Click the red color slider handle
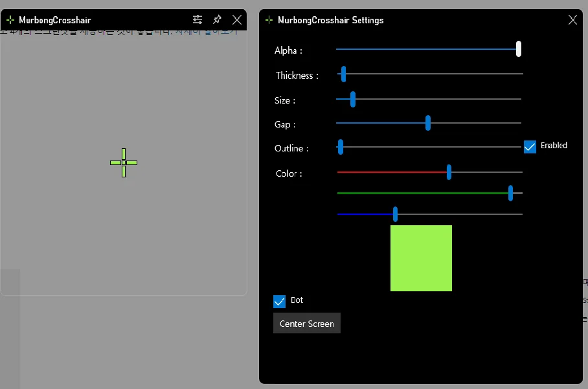This screenshot has height=389, width=588. pyautogui.click(x=449, y=172)
